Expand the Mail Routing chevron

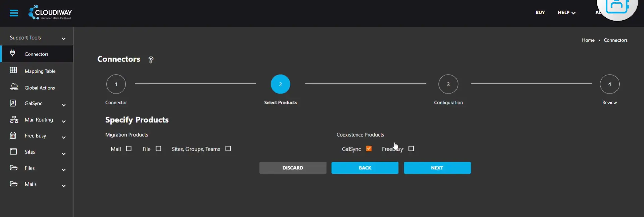[x=64, y=121]
